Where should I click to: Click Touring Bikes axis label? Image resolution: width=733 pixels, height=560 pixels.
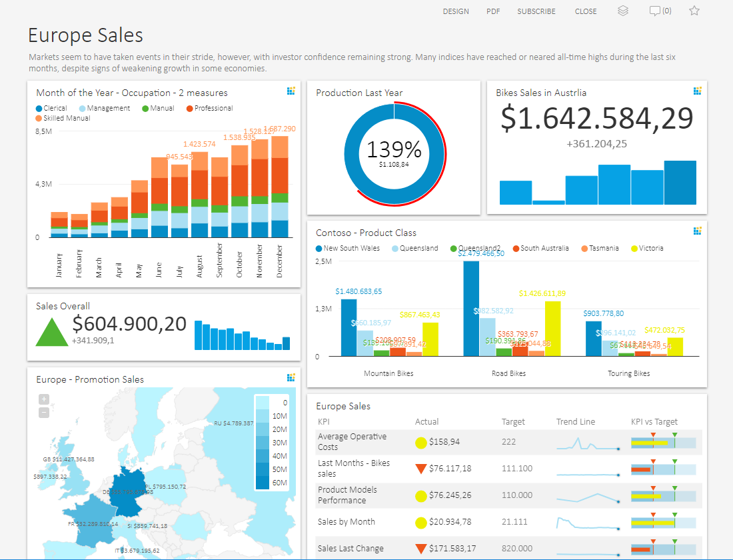pyautogui.click(x=629, y=373)
